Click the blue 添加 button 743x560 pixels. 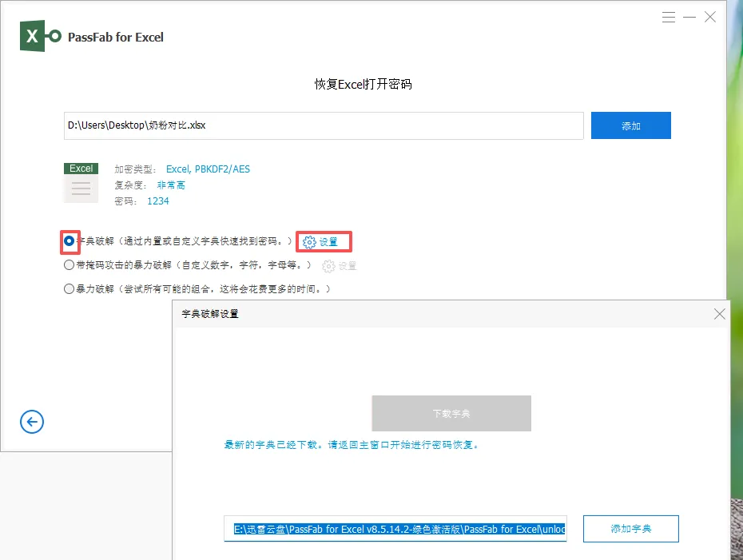point(630,125)
